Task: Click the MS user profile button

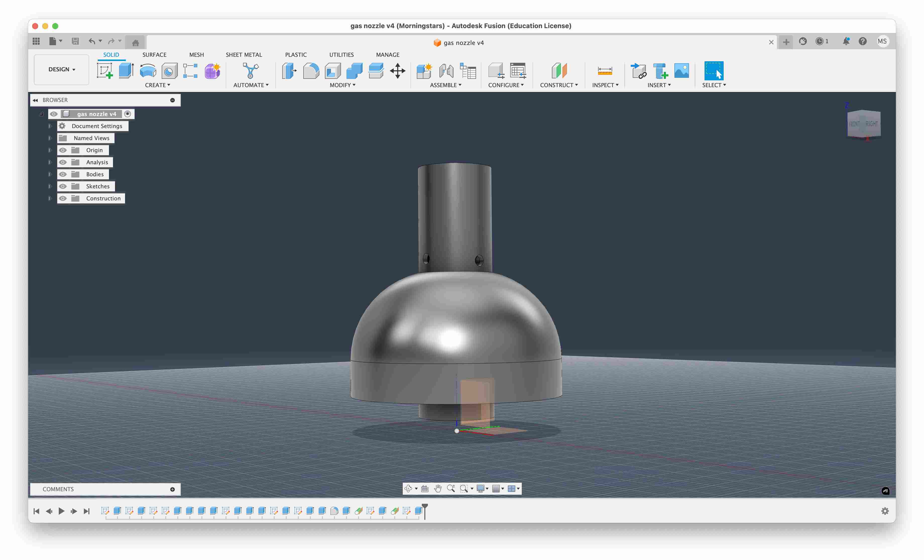Action: pyautogui.click(x=882, y=41)
